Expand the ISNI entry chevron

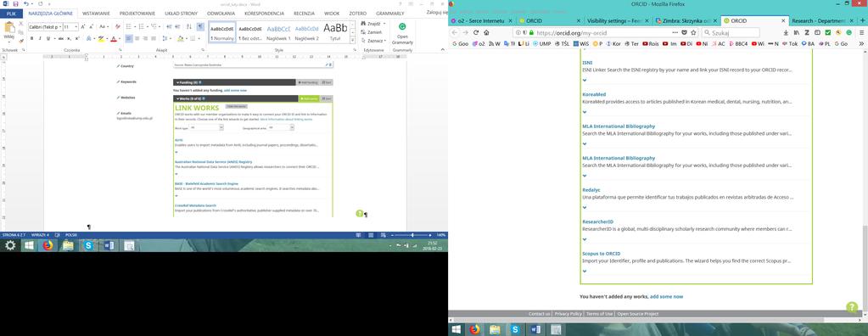click(585, 81)
